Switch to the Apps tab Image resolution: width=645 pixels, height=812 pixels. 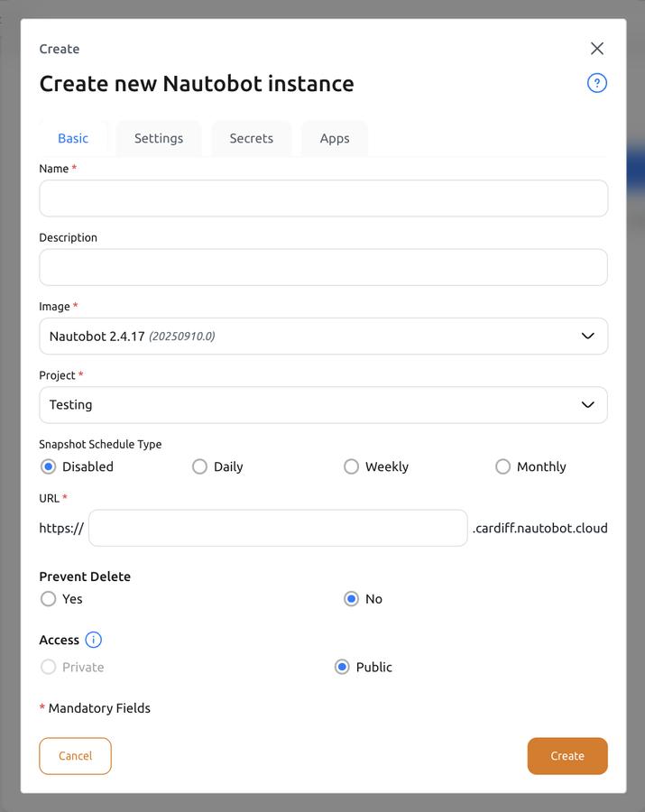pyautogui.click(x=334, y=138)
